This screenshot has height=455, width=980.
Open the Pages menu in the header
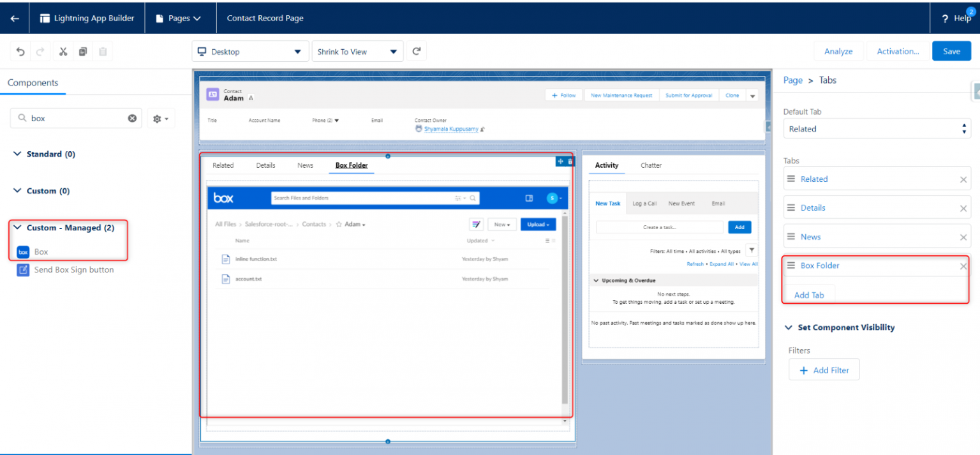click(x=180, y=18)
